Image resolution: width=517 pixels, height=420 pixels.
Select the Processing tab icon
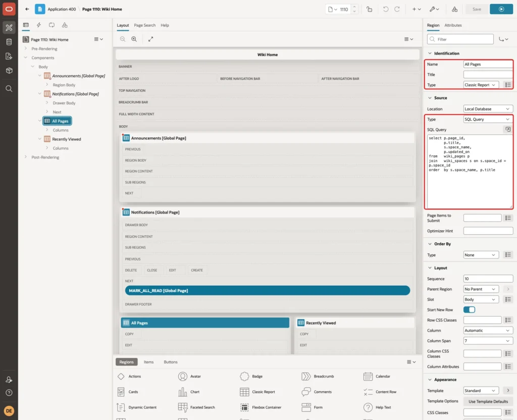52,25
